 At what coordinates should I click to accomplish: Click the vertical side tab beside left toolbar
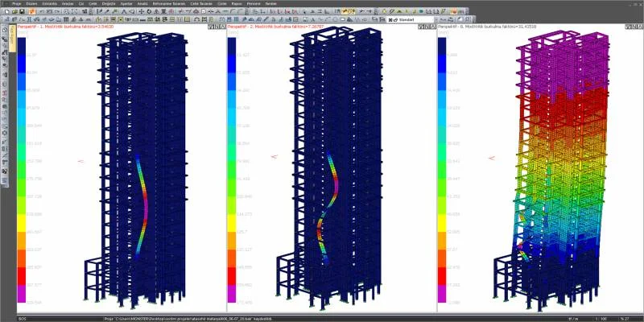point(13,38)
